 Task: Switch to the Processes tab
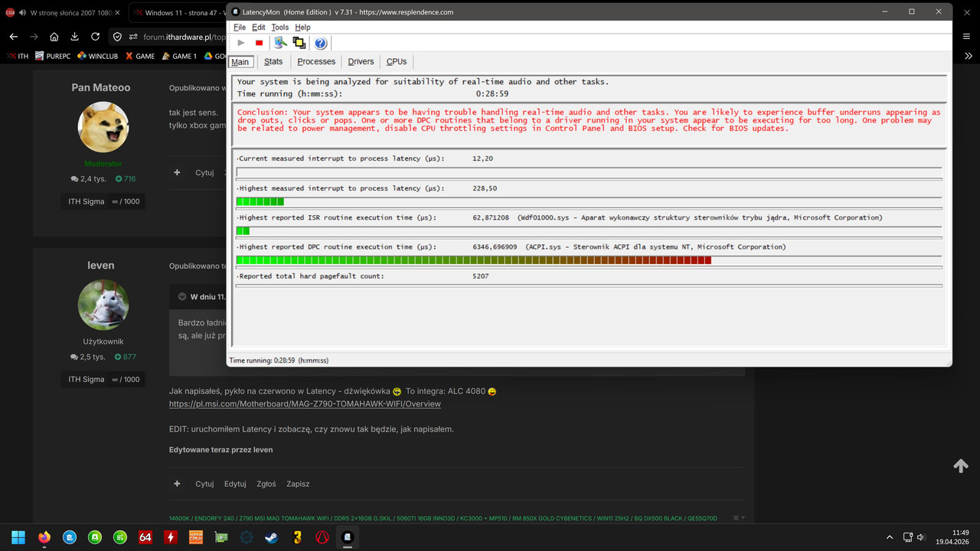[316, 62]
